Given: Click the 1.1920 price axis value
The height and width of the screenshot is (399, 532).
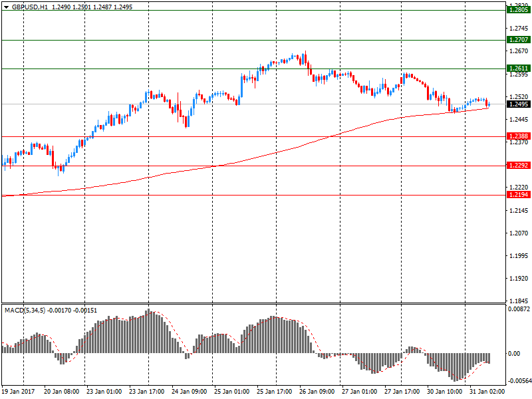Looking at the screenshot, I should click(519, 278).
